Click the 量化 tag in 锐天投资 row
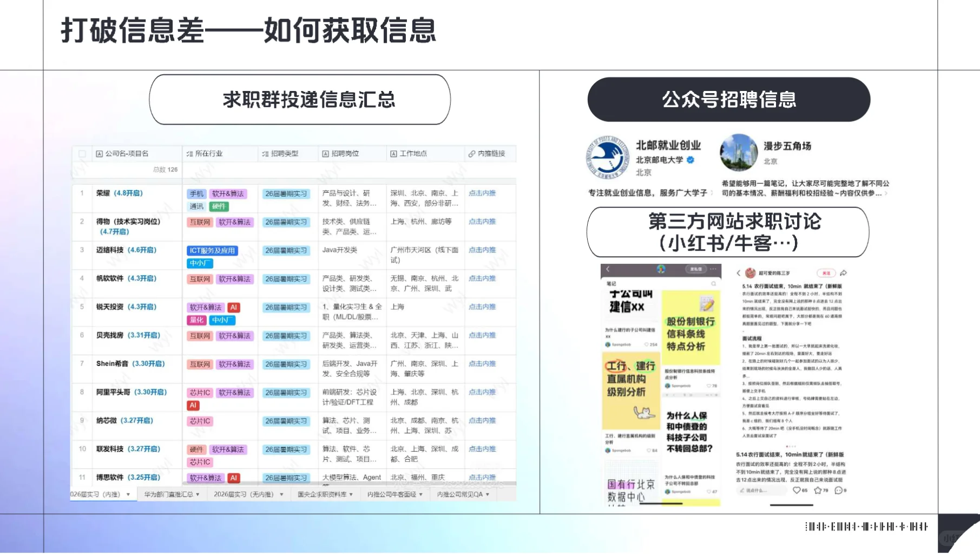The height and width of the screenshot is (554, 980). tap(196, 320)
